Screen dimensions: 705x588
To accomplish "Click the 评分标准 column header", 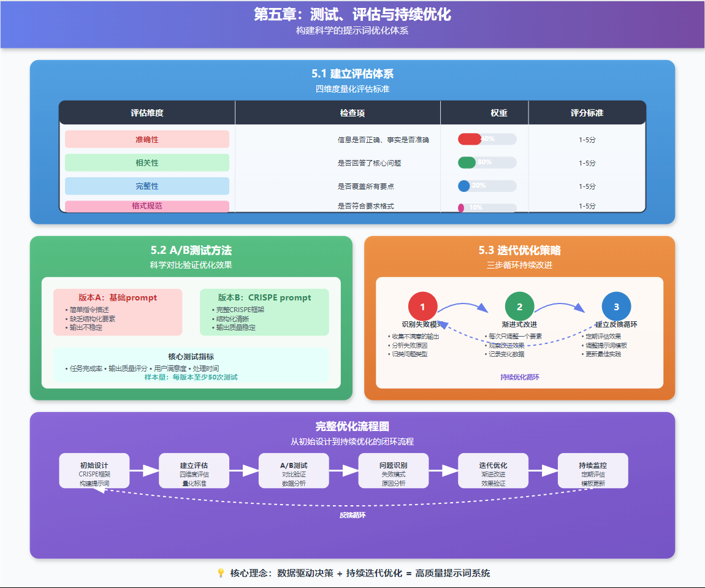I will pyautogui.click(x=587, y=113).
